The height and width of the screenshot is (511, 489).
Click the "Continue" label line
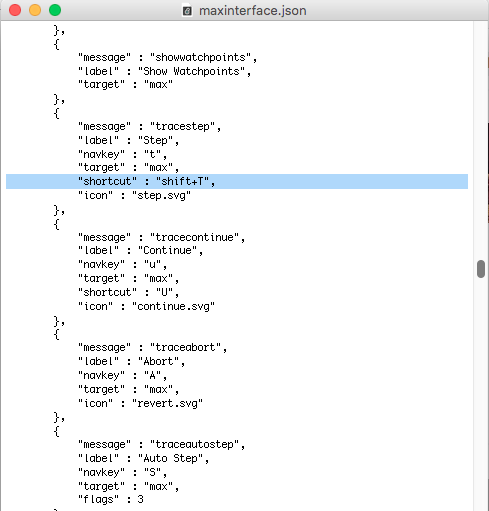140,251
